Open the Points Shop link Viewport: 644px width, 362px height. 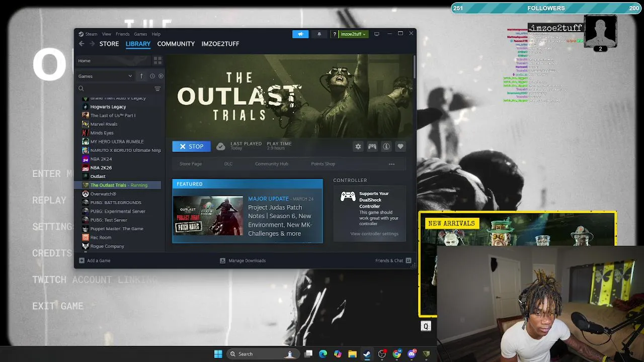coord(323,164)
